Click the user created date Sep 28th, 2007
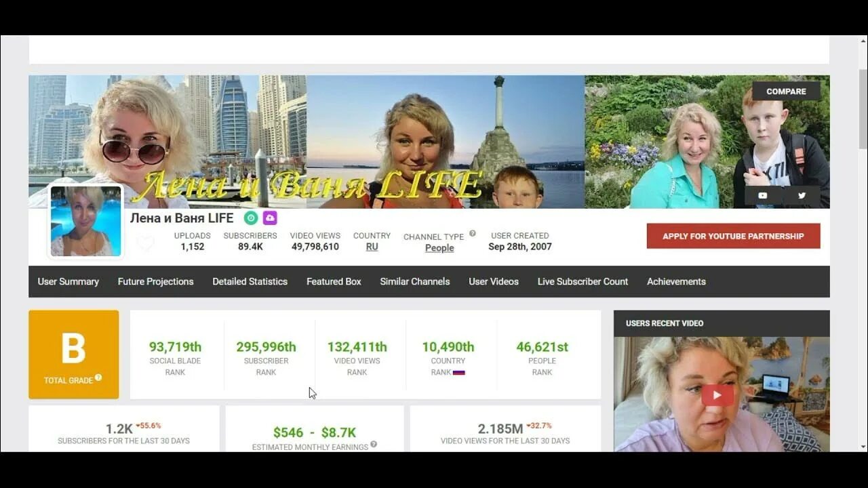 point(520,247)
